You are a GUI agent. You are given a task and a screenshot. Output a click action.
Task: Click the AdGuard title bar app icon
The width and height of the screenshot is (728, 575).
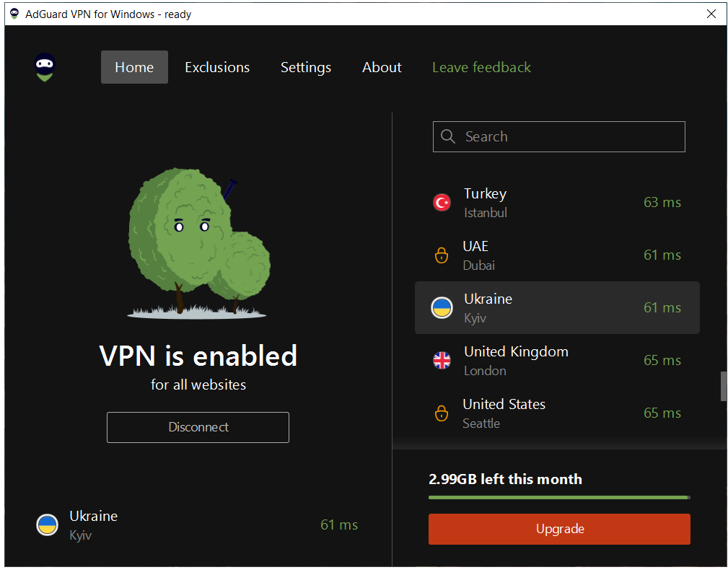tap(14, 14)
